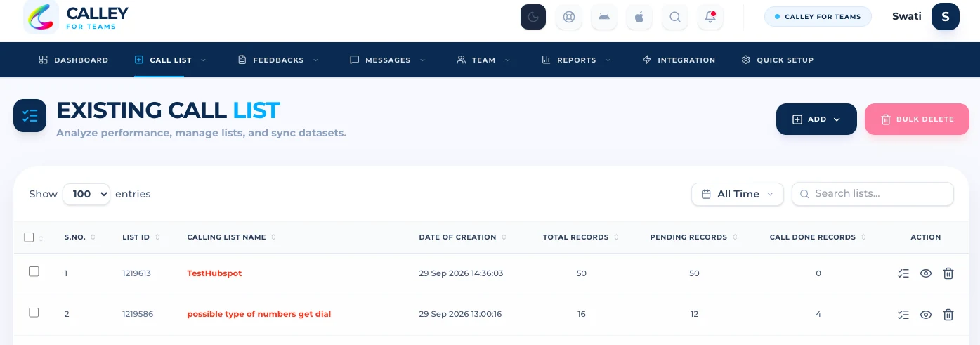Click the Quick Setup gear icon

(x=745, y=60)
